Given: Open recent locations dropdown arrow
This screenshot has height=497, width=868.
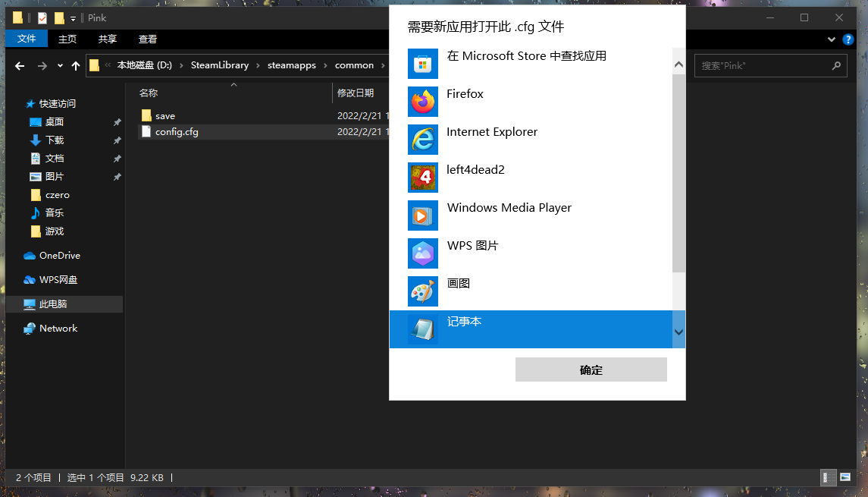Looking at the screenshot, I should tap(60, 66).
